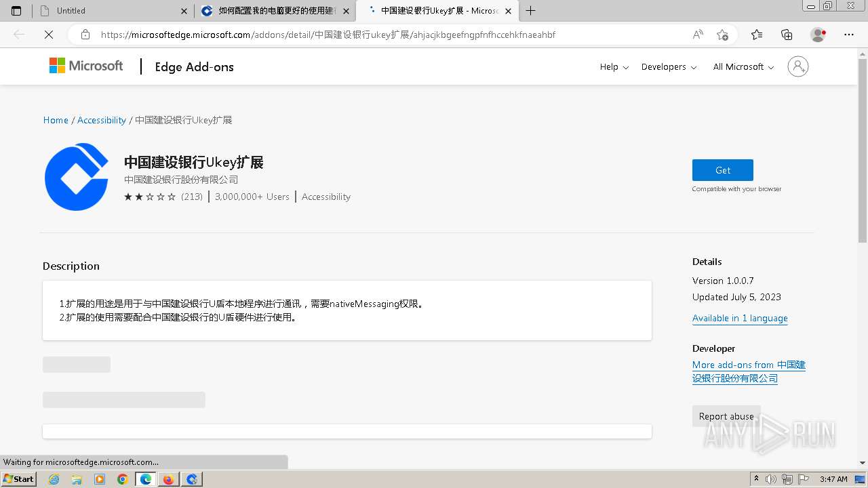Click the star rating (213)
868x488 pixels.
tap(163, 197)
